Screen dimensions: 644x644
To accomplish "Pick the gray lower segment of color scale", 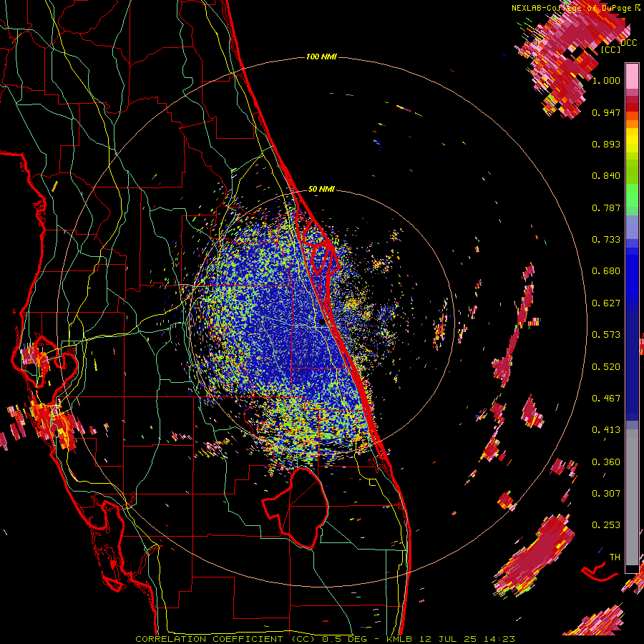I will [x=632, y=497].
